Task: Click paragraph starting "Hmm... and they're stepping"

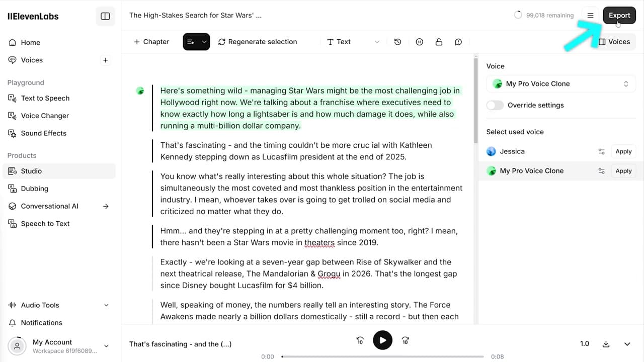Action: coord(309,237)
